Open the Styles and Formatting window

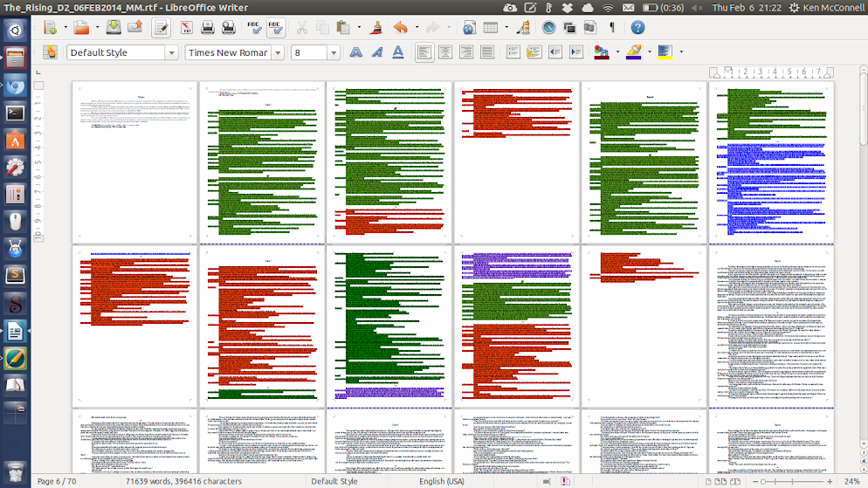tap(50, 52)
